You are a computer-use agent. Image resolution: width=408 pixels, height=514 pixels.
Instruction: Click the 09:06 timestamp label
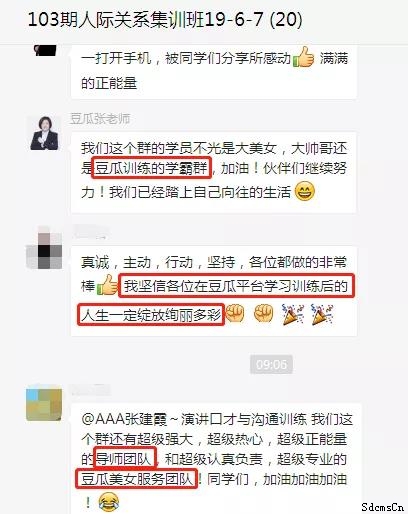271,364
